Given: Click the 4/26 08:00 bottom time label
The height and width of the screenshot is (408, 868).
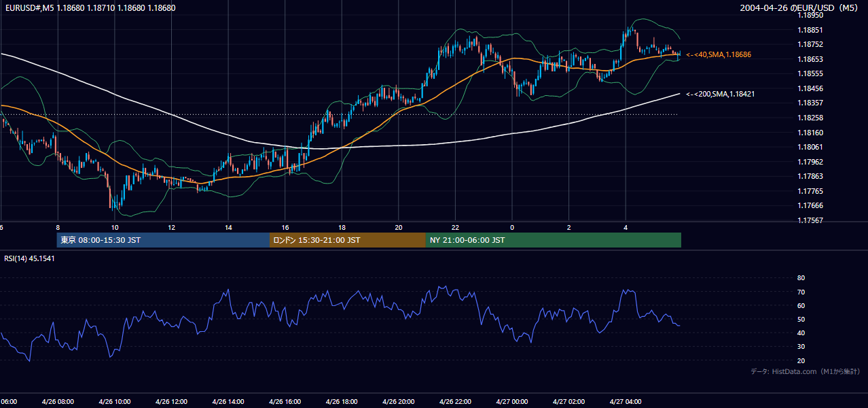Looking at the screenshot, I should [x=58, y=401].
